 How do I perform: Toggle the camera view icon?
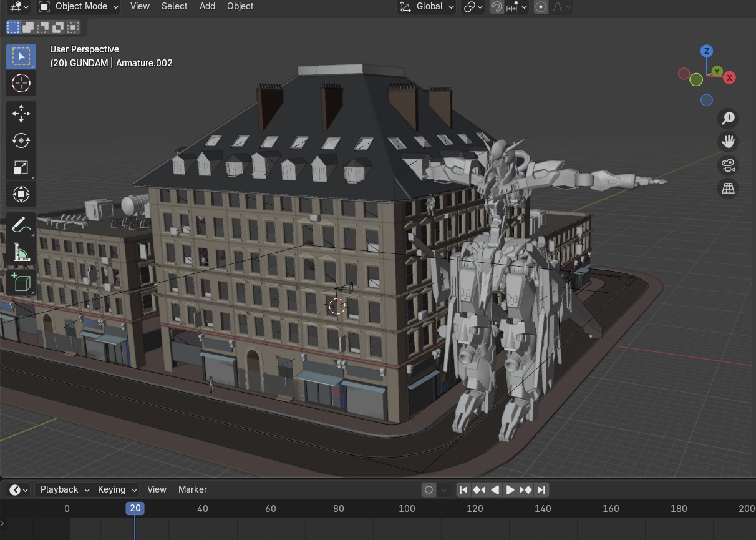point(728,165)
